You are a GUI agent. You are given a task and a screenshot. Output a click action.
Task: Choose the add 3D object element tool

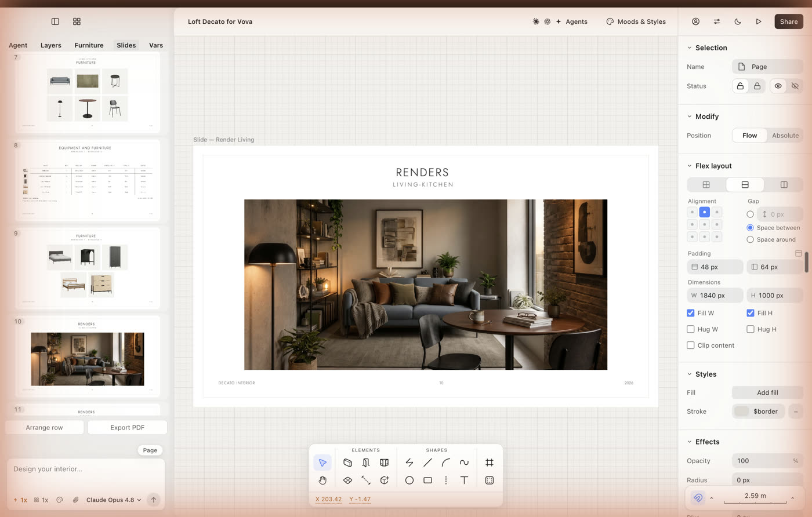point(384,480)
